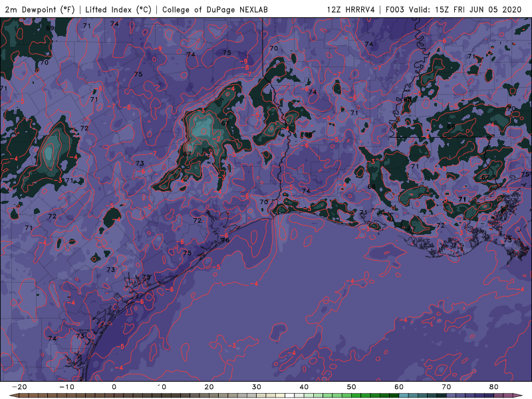Click the white swatch between 30 and 40

290,396
